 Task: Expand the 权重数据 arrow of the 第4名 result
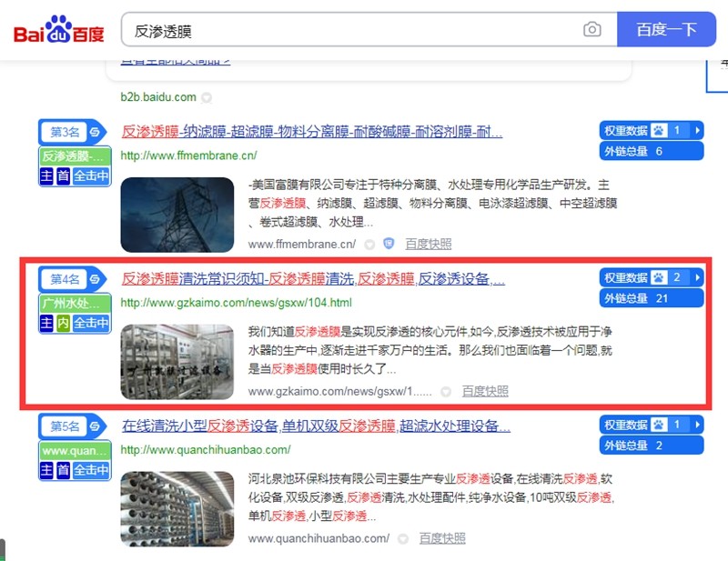(696, 277)
